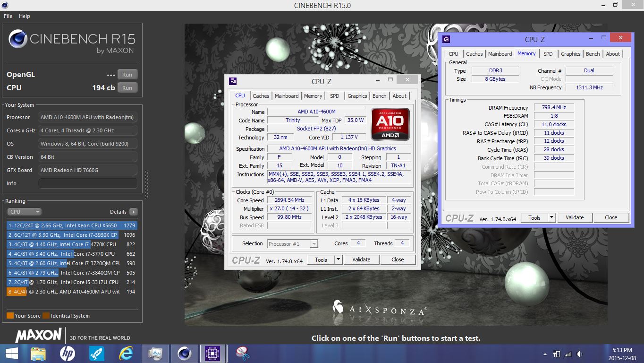Switch to CPU tab in Memory window
This screenshot has width=644, height=363.
[x=453, y=54]
